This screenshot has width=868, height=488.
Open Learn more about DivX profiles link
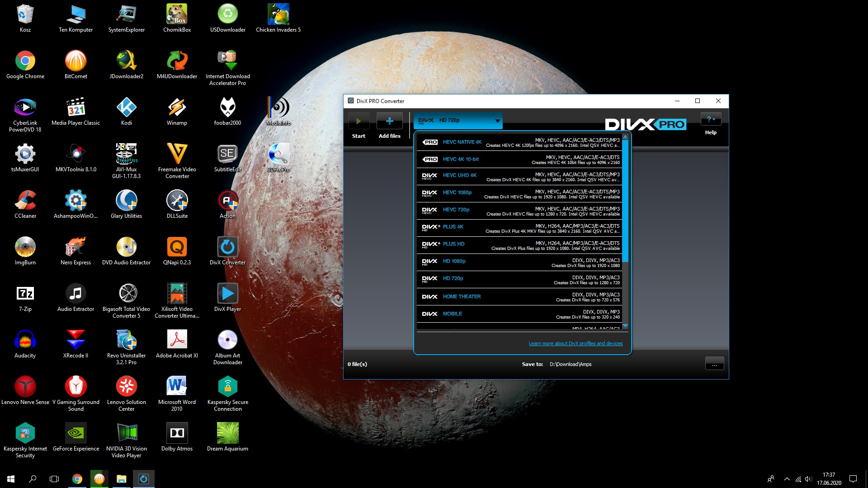click(x=576, y=343)
